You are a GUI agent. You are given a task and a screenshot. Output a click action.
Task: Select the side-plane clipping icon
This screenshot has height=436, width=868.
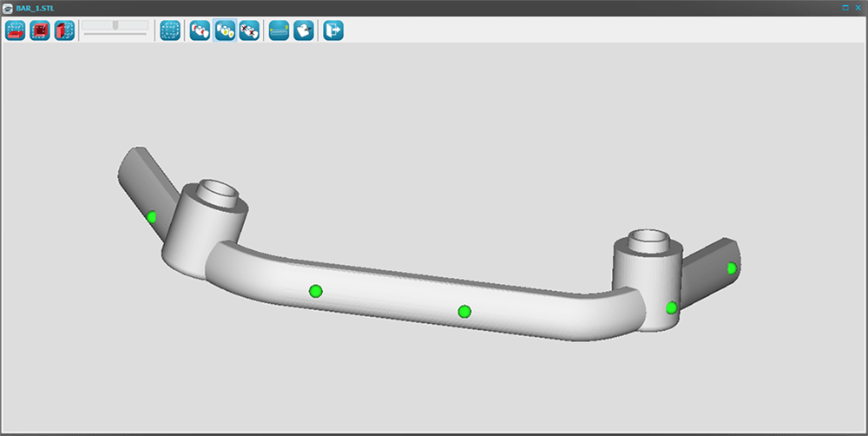64,30
